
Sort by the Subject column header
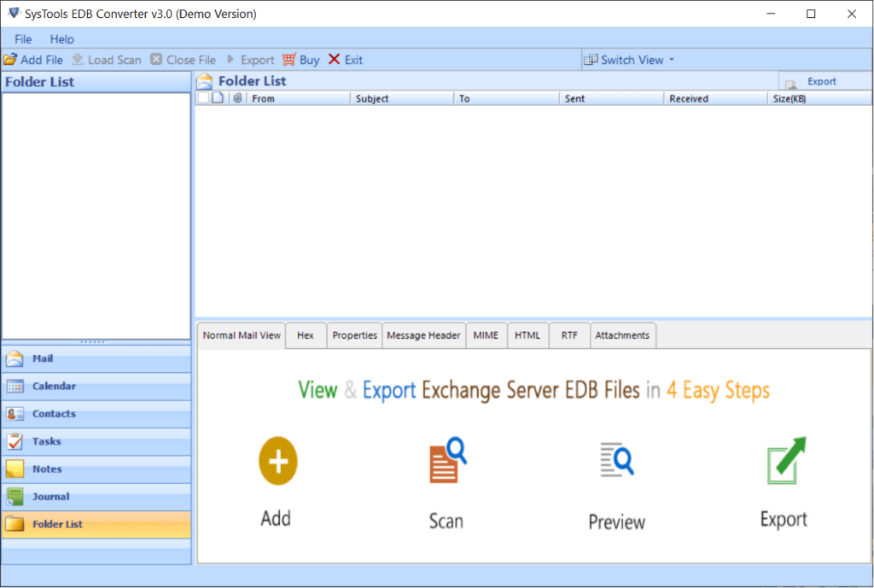click(x=402, y=99)
